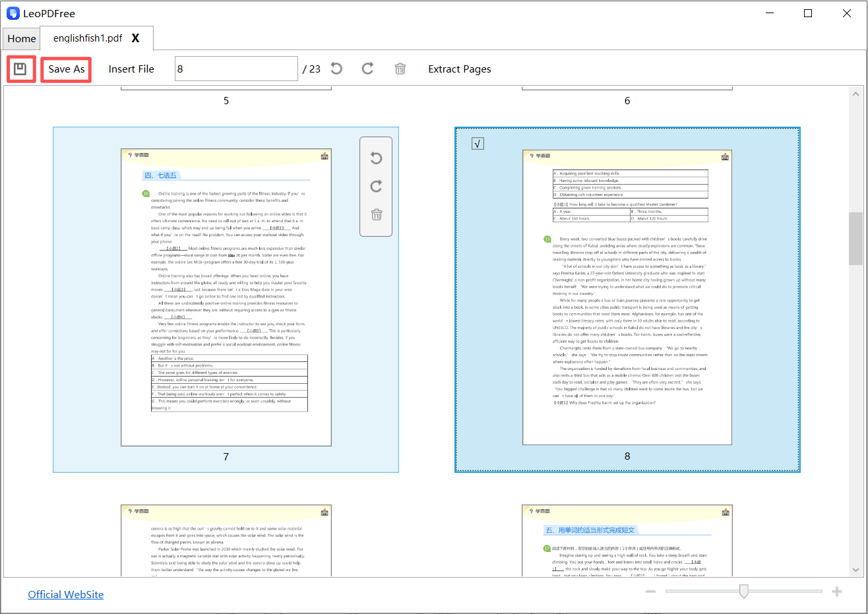Click the Save disk icon in toolbar
Viewport: 868px width, 614px height.
tap(20, 69)
